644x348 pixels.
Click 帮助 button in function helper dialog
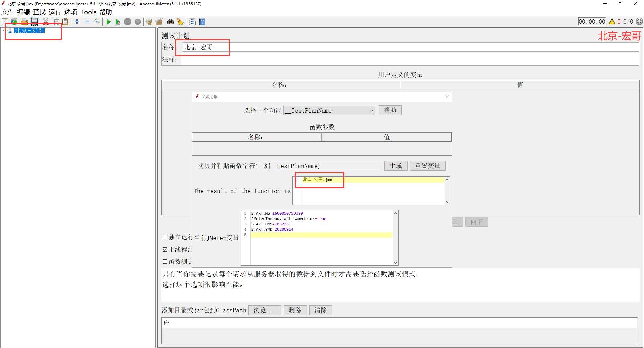tap(390, 110)
